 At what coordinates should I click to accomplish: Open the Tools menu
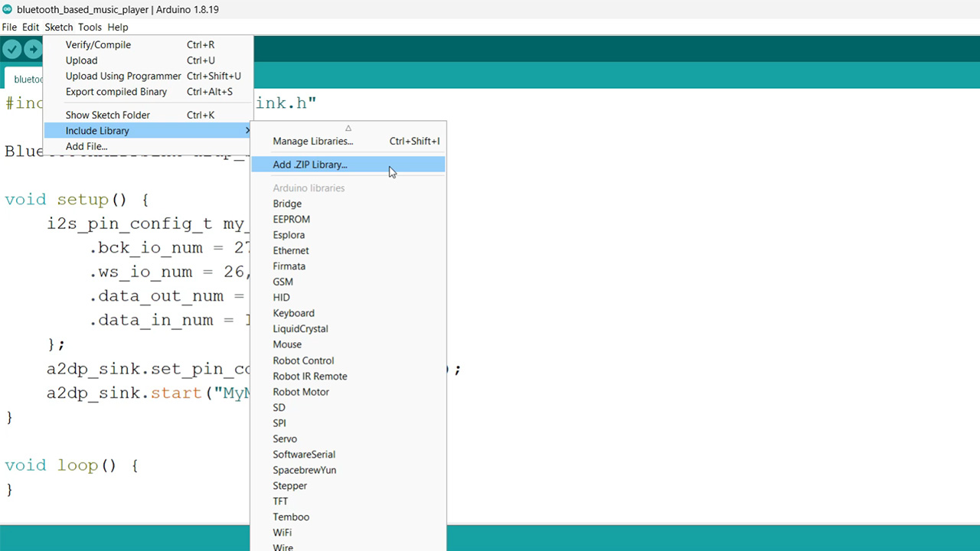90,27
